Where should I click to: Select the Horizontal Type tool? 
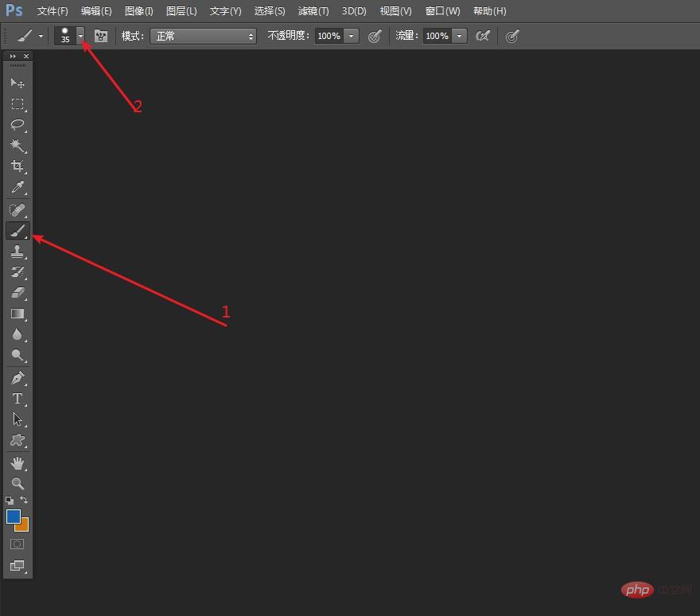pos(17,399)
